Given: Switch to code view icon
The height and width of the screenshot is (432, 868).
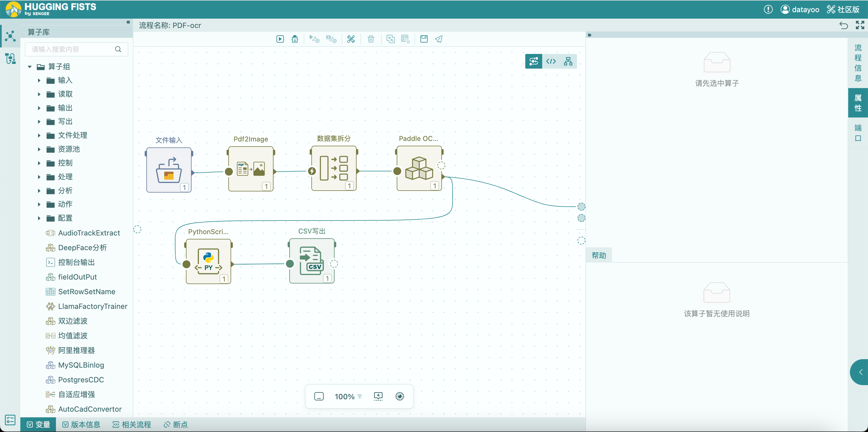Looking at the screenshot, I should 551,61.
